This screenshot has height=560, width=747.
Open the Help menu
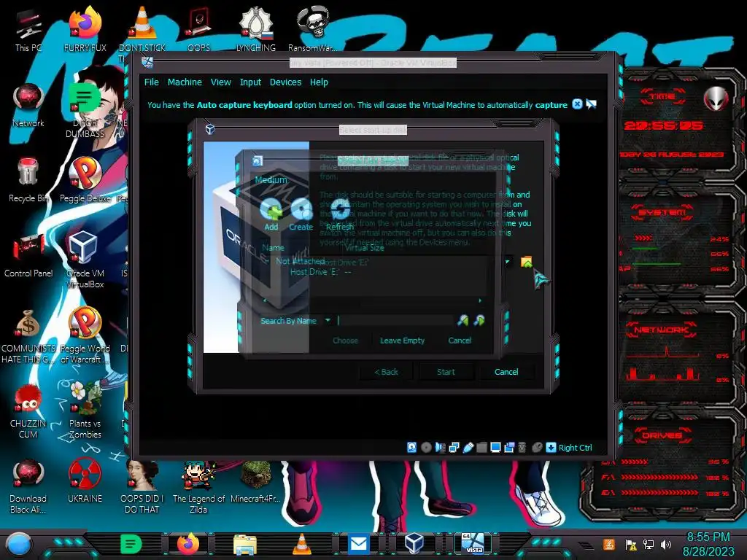319,82
